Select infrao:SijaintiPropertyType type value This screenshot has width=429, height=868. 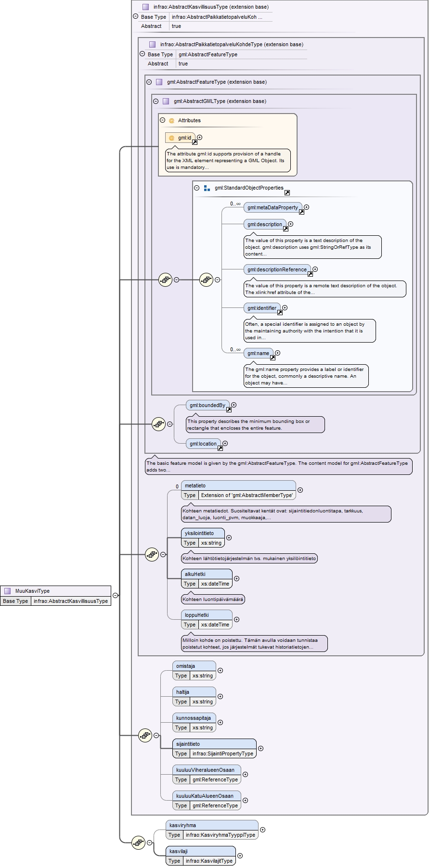[x=222, y=753]
